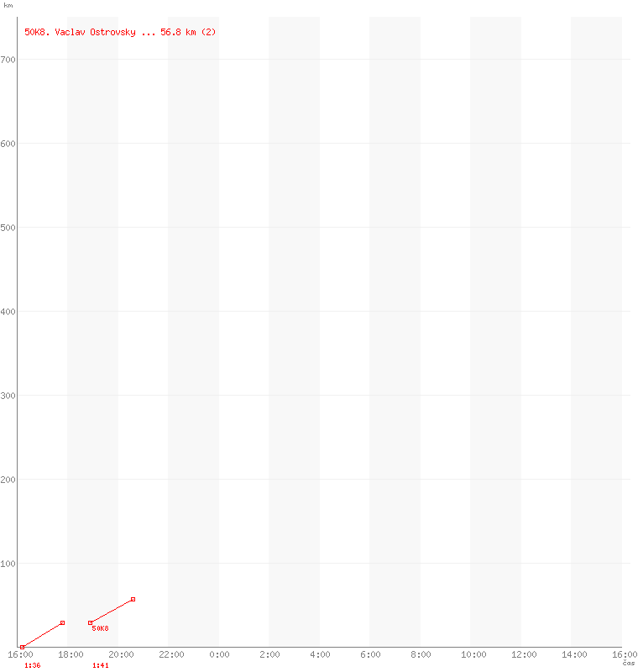The height and width of the screenshot is (672, 638).
Task: Select the highest data point near 20:30
Action: (x=133, y=599)
